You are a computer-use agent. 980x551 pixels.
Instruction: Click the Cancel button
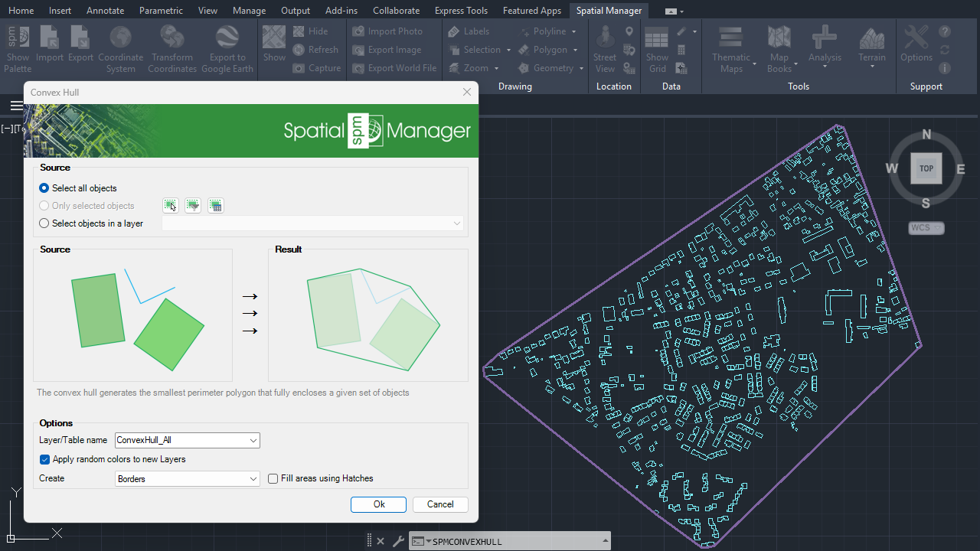click(440, 504)
